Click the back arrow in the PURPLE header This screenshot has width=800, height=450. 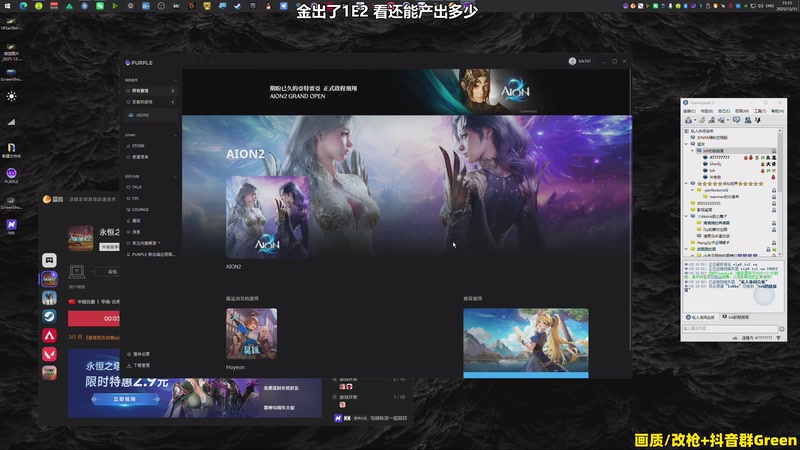tap(193, 61)
